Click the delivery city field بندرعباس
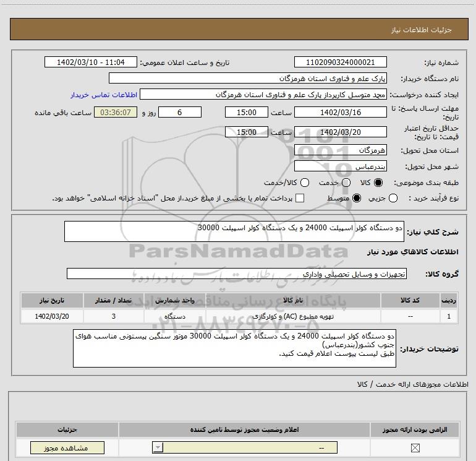 click(340, 166)
